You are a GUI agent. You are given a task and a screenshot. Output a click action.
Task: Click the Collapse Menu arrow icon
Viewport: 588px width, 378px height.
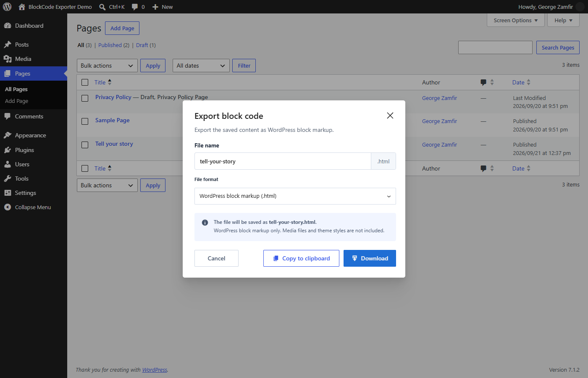point(8,207)
